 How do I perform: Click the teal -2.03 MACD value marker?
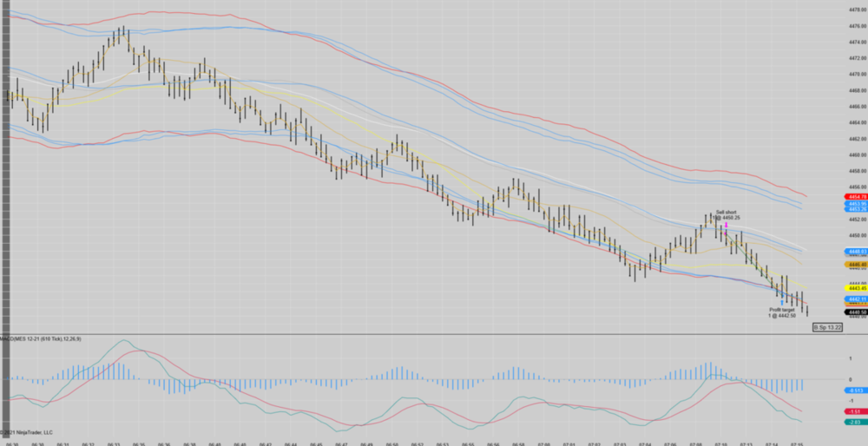pos(855,422)
